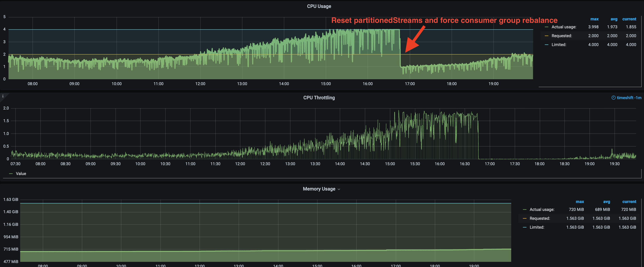Toggle the Value series in CPU Throttling legend
Screen dimensions: 644x267
click(x=21, y=173)
